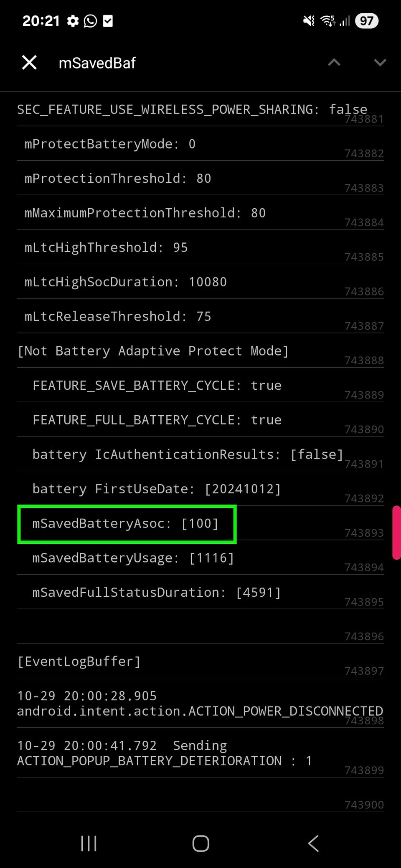Image resolution: width=401 pixels, height=868 pixels.
Task: Tap the Wi-Fi status icon
Action: pyautogui.click(x=328, y=21)
